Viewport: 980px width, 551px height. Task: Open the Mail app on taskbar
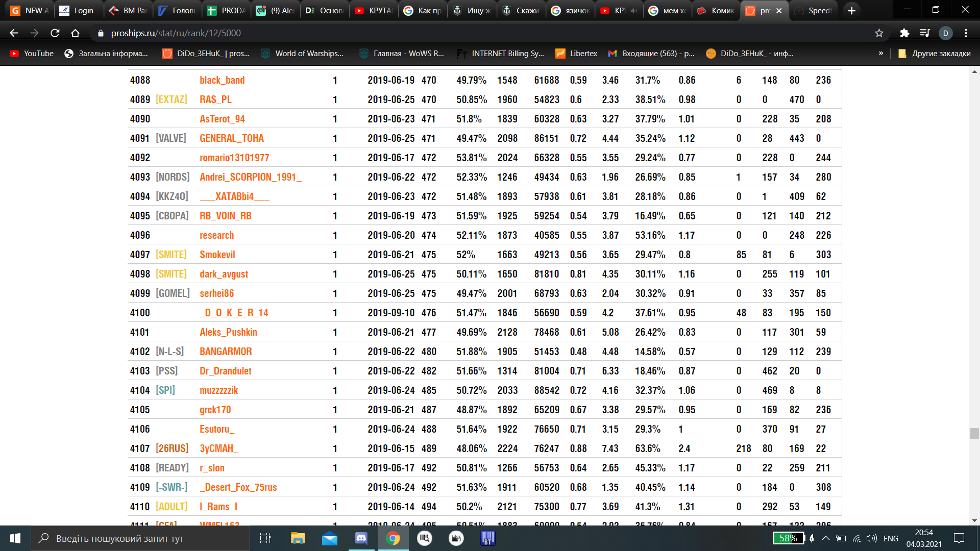(330, 538)
